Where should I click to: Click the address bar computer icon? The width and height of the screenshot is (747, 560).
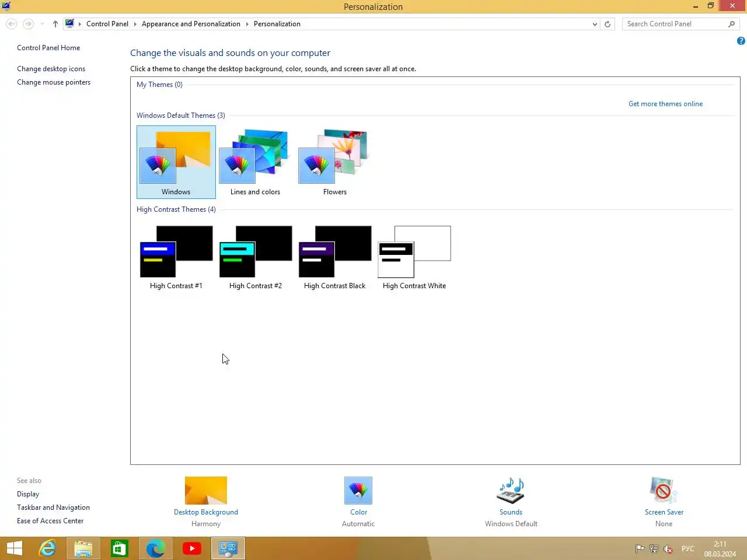[69, 24]
